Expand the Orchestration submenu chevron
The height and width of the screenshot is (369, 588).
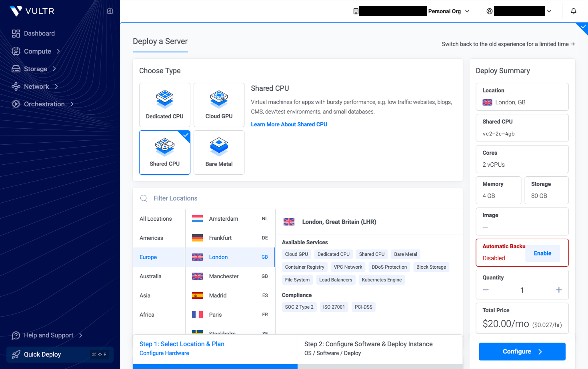click(x=72, y=104)
